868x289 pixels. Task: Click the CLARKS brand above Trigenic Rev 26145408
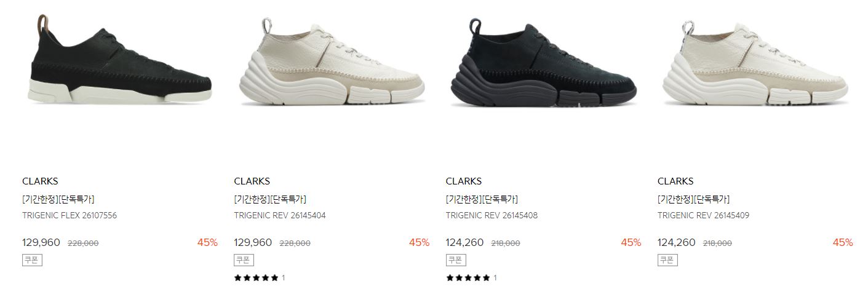pos(463,181)
